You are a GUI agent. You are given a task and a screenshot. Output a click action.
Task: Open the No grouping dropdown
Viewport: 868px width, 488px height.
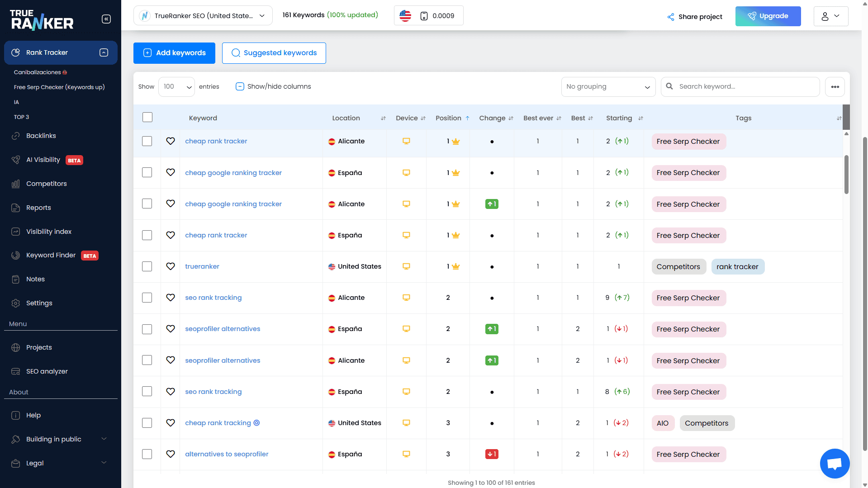click(x=608, y=86)
